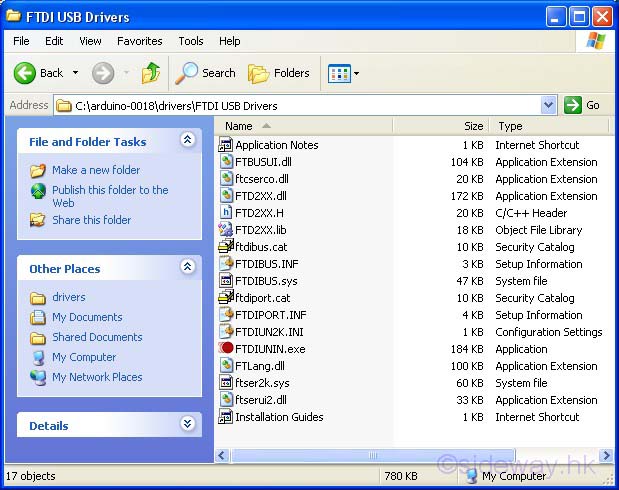Viewport: 619px width, 490px height.
Task: Select the FTDIPORT.INF setup icon
Action: (226, 315)
